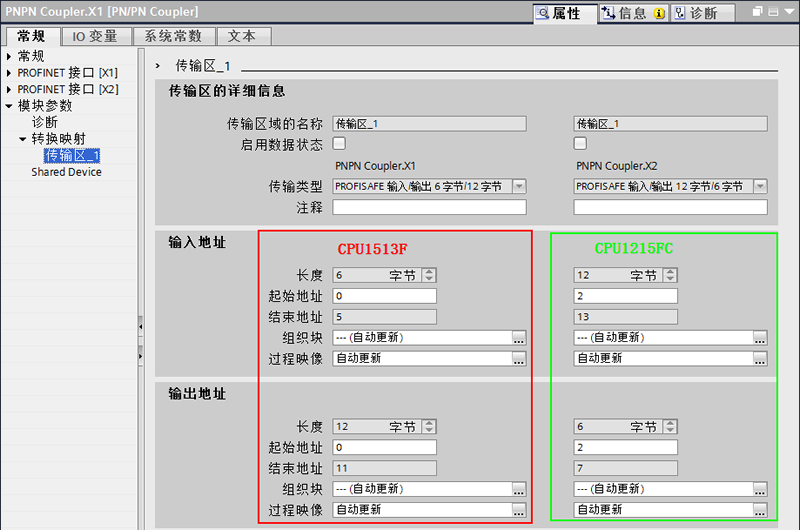Adjust CPU1215FC input 长度 spinner
The width and height of the screenshot is (800, 530).
point(670,275)
